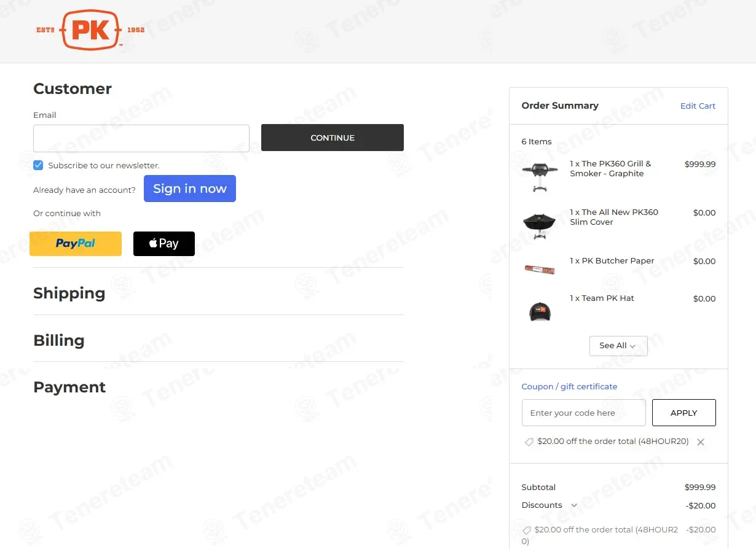Click 1 x PK Butcher Paper text
Screen dimensions: 756x549
point(612,261)
